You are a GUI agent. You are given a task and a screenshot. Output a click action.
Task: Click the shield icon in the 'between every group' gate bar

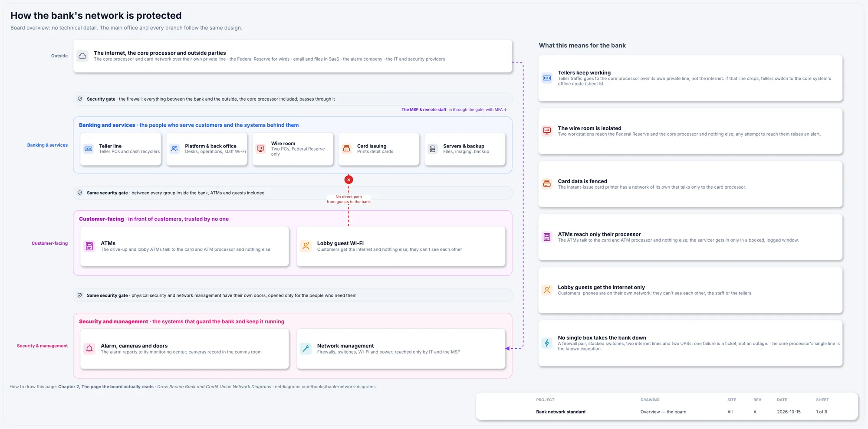click(x=80, y=193)
